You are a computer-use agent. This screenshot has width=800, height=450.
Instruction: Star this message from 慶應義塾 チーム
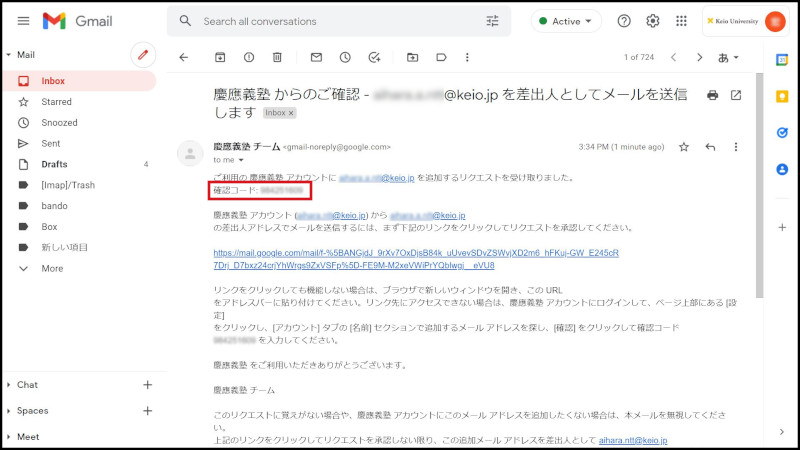(684, 147)
